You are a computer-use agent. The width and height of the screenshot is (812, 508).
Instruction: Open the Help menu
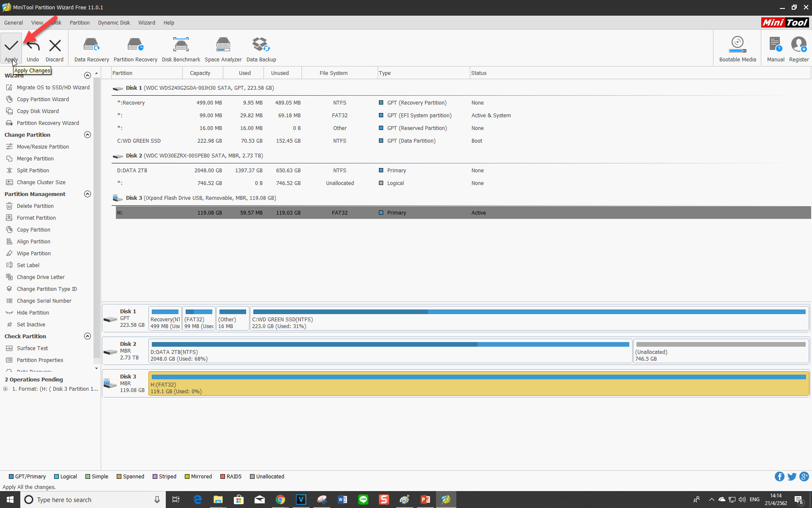coord(169,22)
